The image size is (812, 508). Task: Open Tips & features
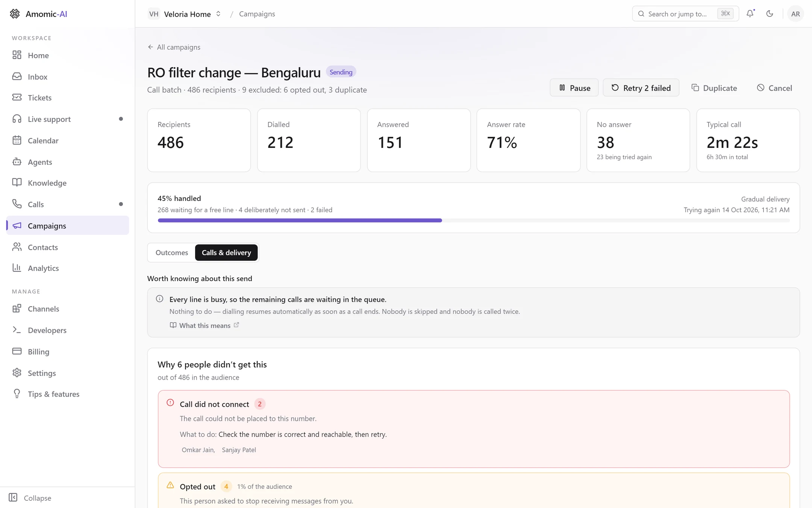68,394
